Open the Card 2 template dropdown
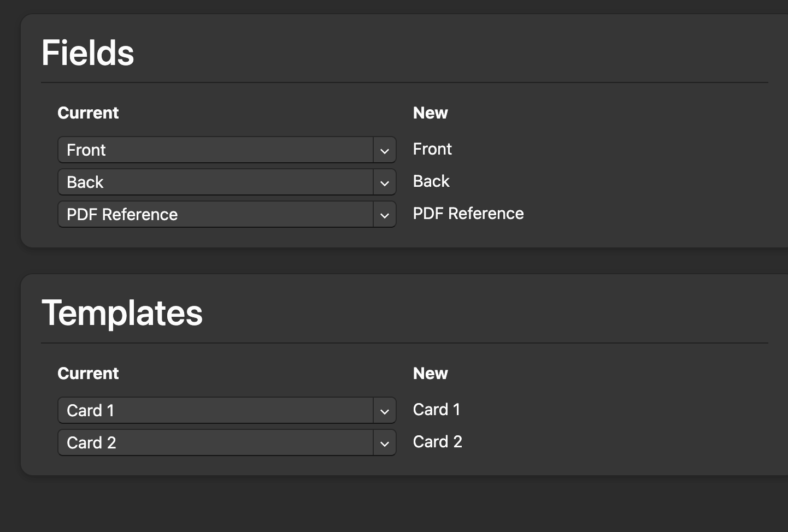This screenshot has width=788, height=532. (216, 442)
